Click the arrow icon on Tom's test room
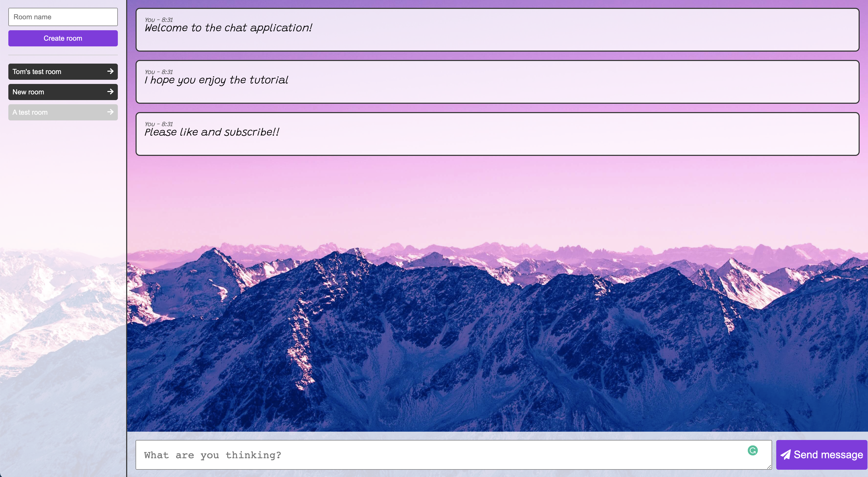 pyautogui.click(x=110, y=71)
